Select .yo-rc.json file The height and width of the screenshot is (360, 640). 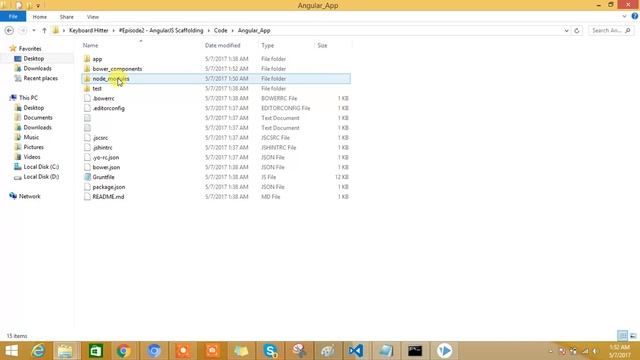(106, 158)
